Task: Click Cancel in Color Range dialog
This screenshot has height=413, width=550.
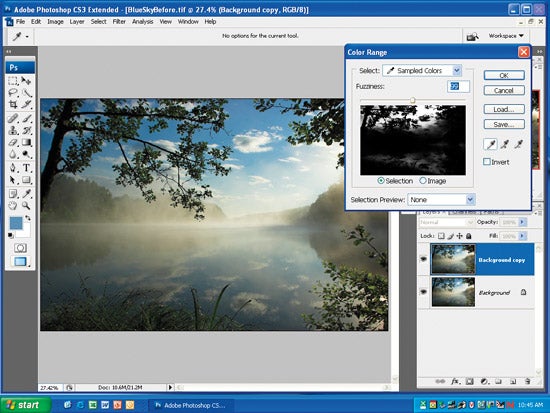Action: pos(504,91)
